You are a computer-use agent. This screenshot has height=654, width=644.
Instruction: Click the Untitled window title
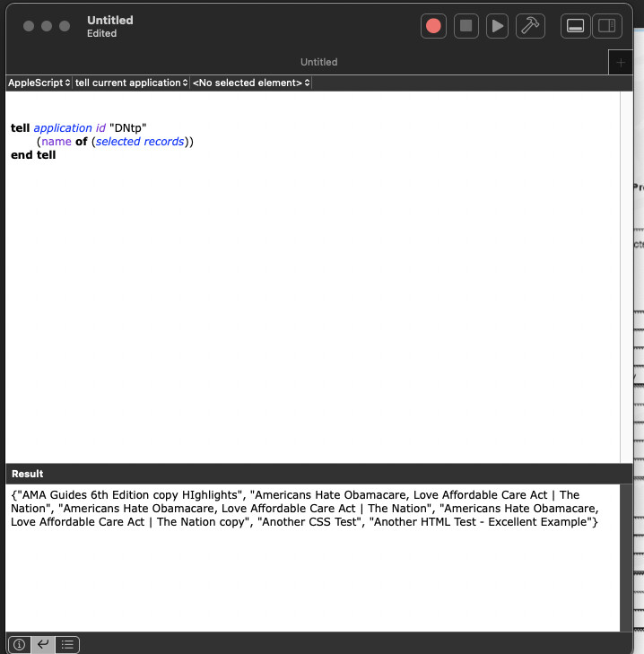pyautogui.click(x=109, y=20)
